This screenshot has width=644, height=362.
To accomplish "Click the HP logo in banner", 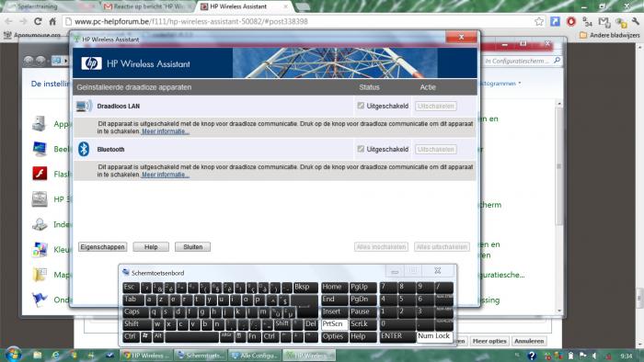I will coord(91,63).
